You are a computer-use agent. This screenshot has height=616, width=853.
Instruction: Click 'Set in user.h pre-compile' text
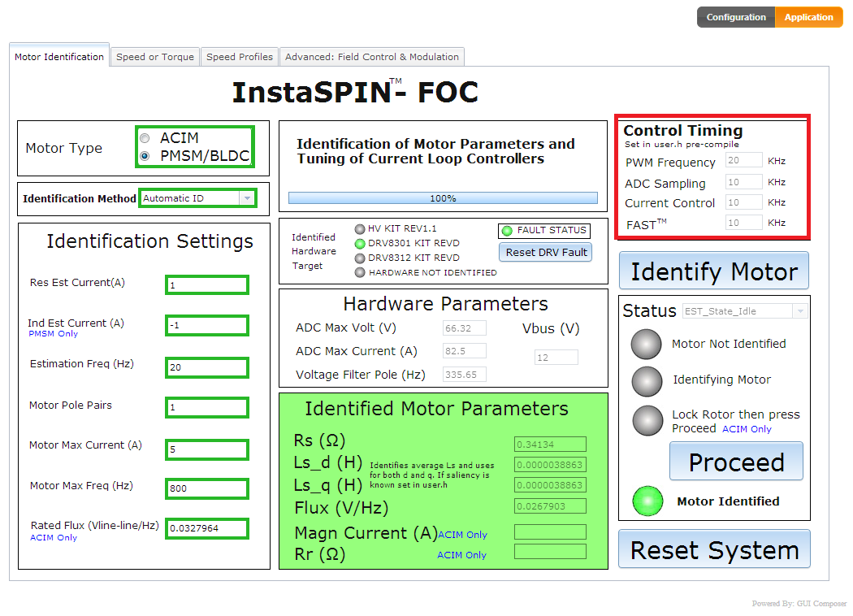(x=681, y=144)
